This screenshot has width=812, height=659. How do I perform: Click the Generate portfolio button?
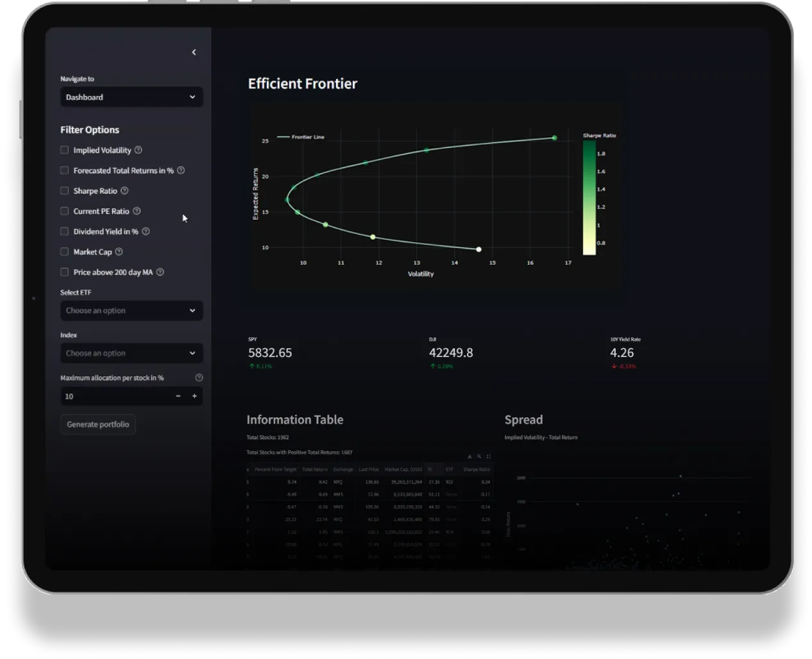click(x=98, y=424)
